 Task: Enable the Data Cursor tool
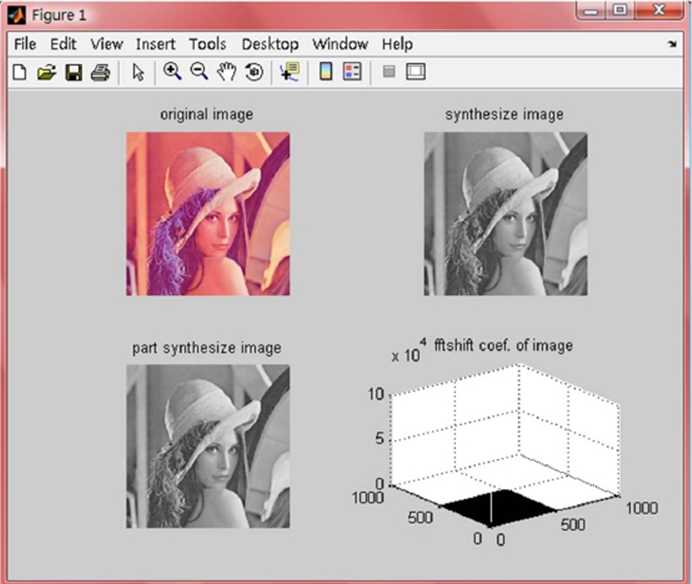click(290, 72)
